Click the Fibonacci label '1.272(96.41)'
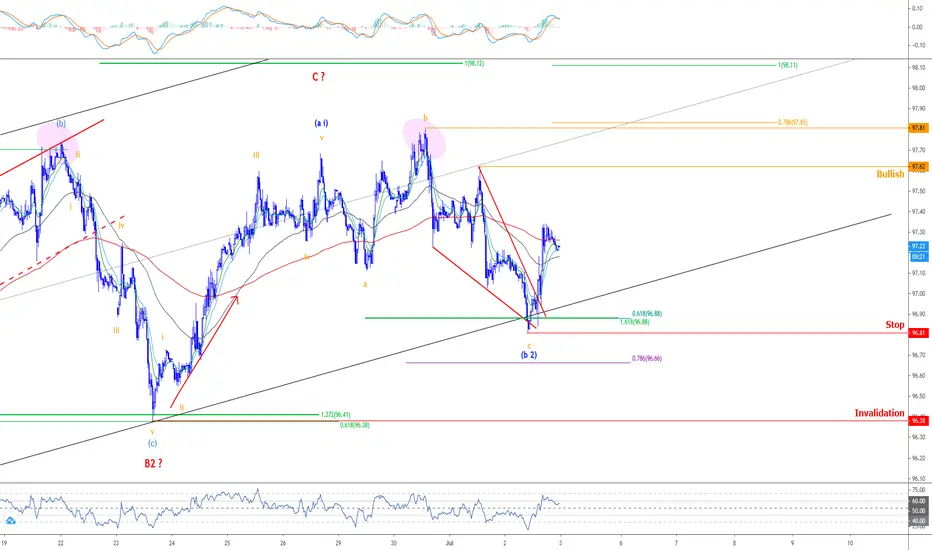 pos(335,415)
